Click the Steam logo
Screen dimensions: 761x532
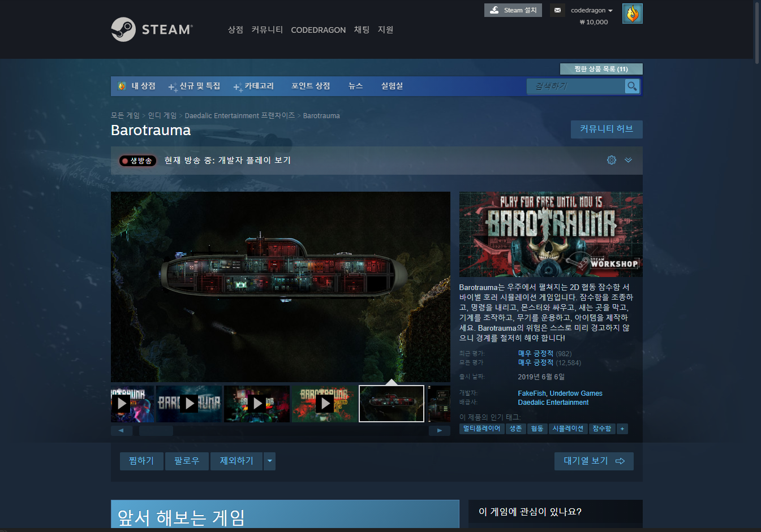pyautogui.click(x=152, y=29)
